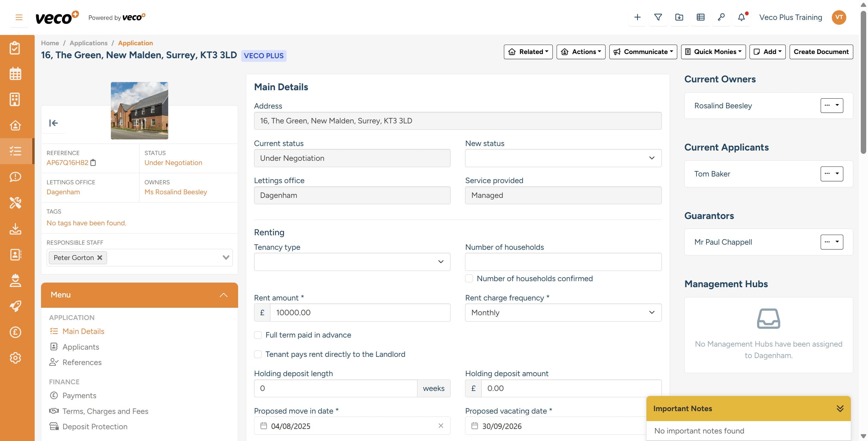Click the key icon in the top toolbar
The width and height of the screenshot is (868, 441).
point(722,17)
